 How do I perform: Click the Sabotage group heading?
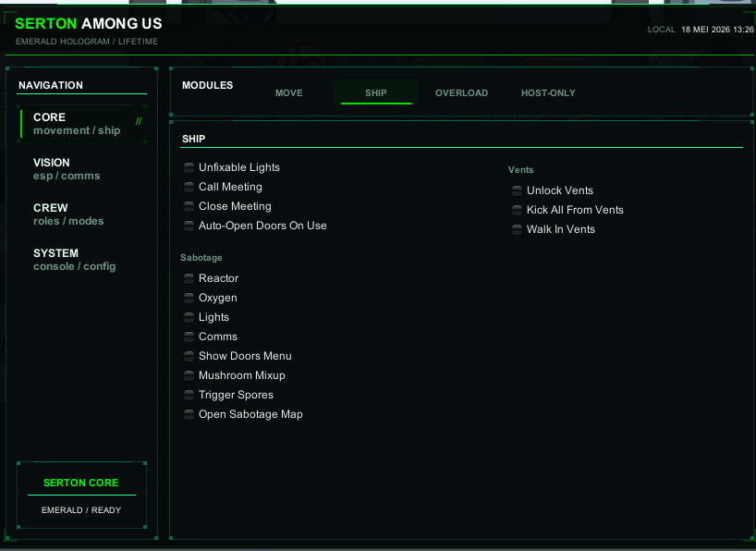(201, 258)
